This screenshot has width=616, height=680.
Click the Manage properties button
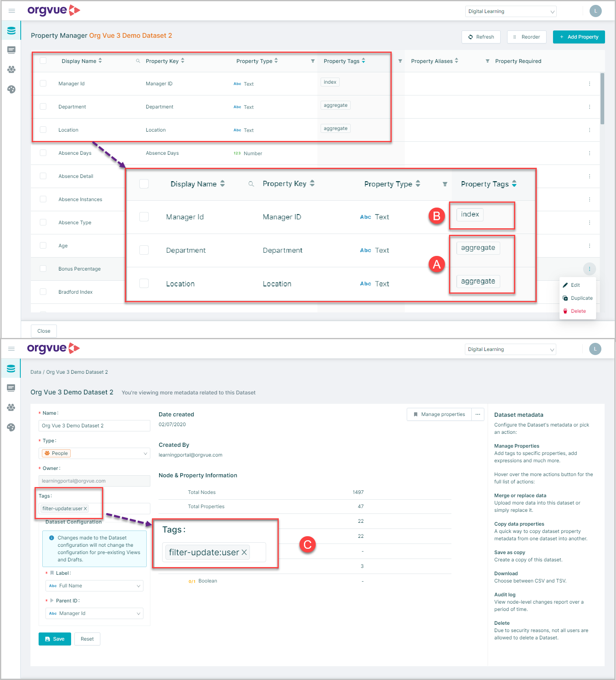tap(439, 414)
